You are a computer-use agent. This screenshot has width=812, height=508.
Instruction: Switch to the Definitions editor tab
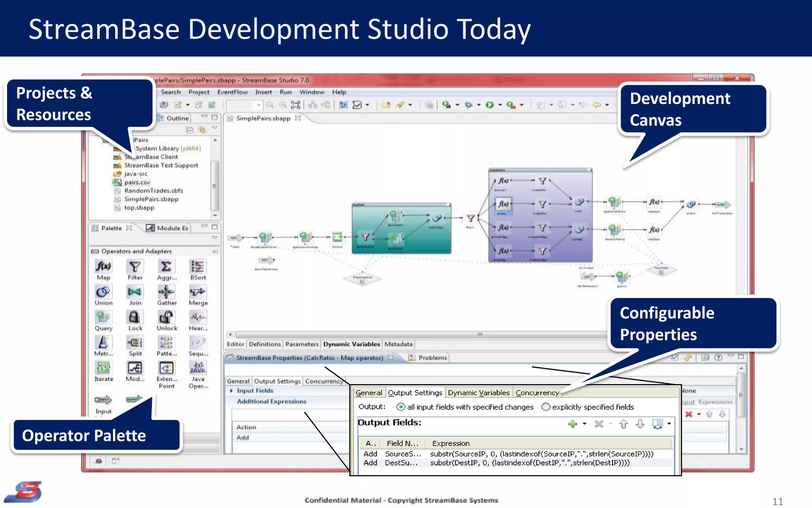coord(264,344)
